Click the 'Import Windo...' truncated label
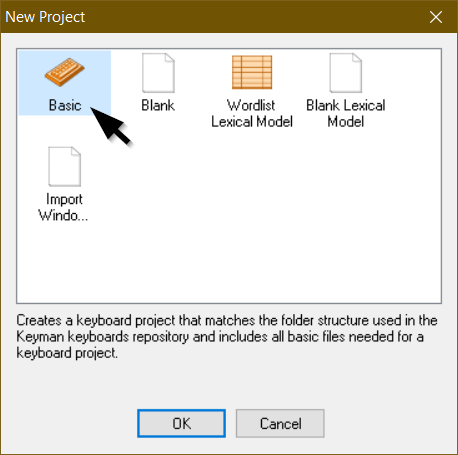The image size is (458, 455). (63, 207)
